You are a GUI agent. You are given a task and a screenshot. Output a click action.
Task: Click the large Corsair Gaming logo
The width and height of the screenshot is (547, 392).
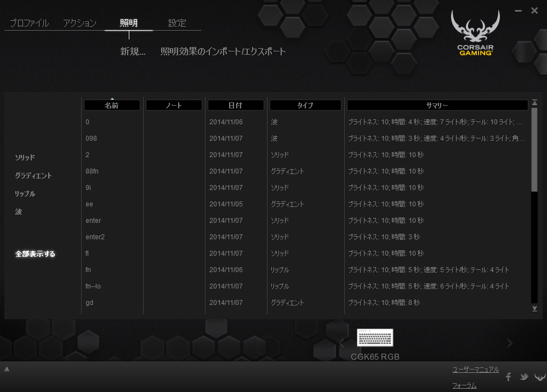point(475,33)
